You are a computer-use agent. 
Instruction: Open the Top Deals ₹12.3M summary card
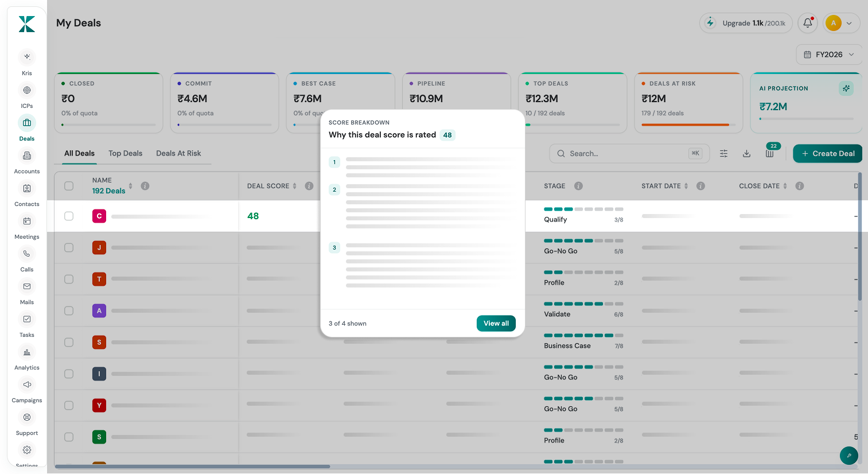[x=573, y=103]
